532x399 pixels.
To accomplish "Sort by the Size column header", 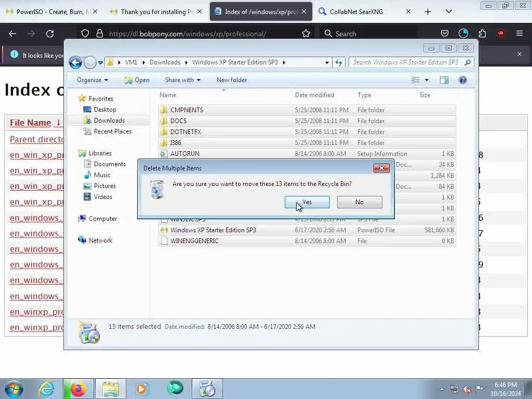I will [425, 95].
